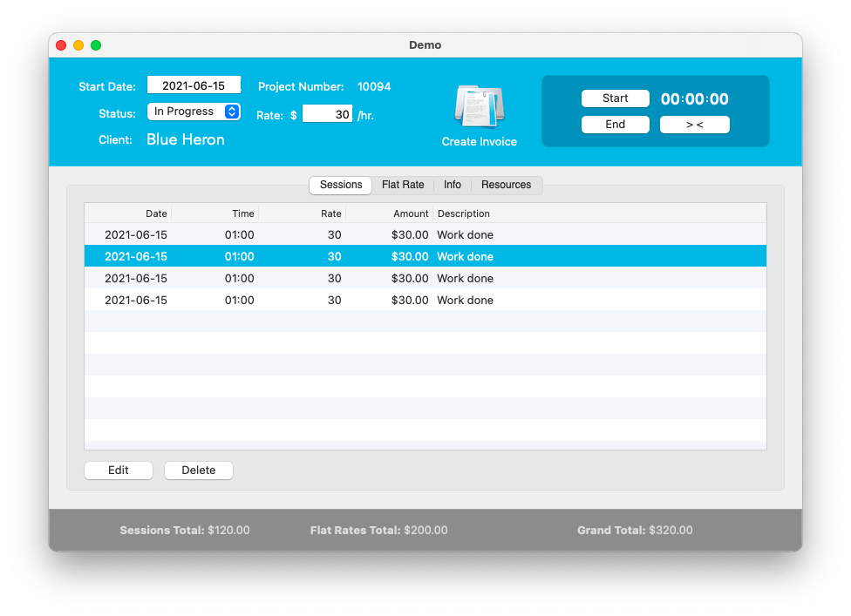Start the session timer

[x=615, y=98]
